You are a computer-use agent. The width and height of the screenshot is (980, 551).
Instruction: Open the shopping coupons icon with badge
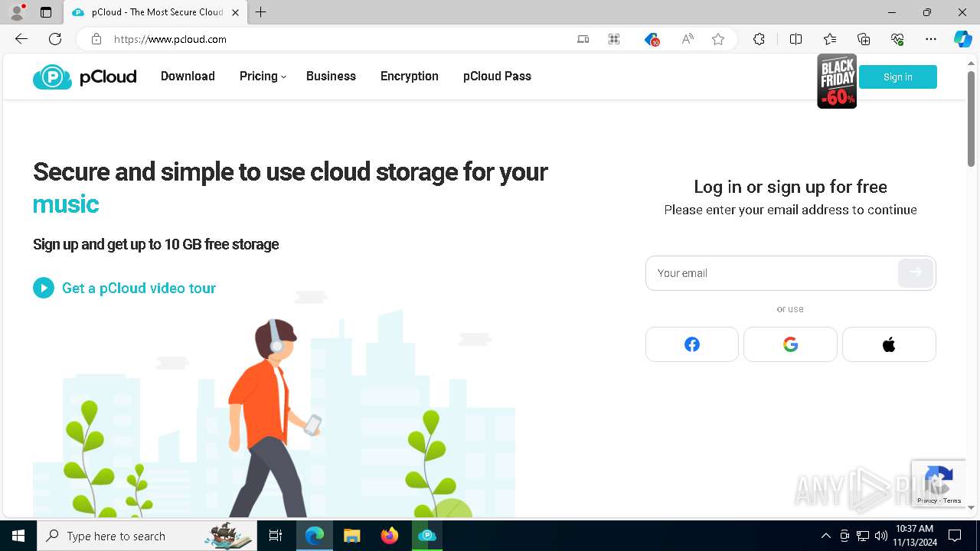652,39
